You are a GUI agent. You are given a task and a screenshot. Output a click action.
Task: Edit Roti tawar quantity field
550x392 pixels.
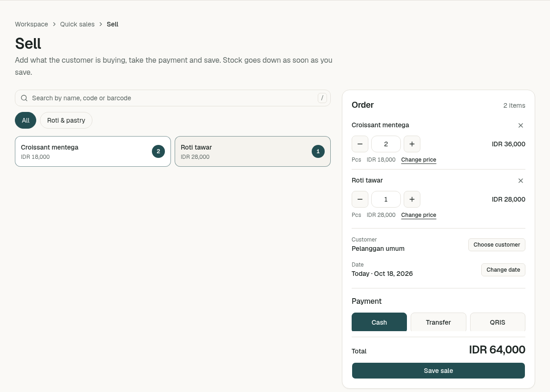(x=386, y=200)
